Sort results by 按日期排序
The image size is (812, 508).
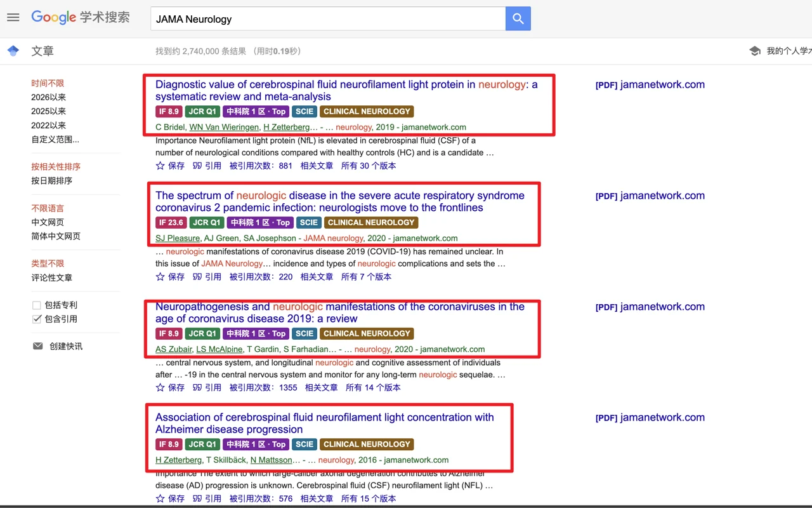tap(52, 180)
